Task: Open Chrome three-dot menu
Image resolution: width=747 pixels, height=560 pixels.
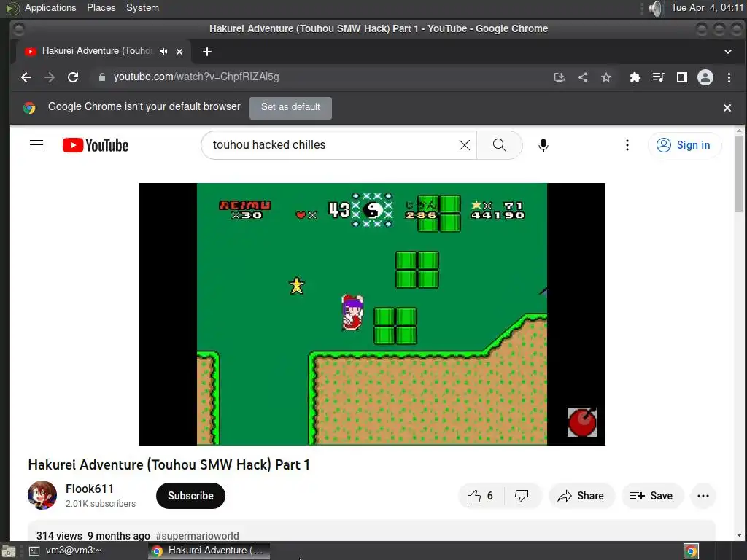Action: 729,77
